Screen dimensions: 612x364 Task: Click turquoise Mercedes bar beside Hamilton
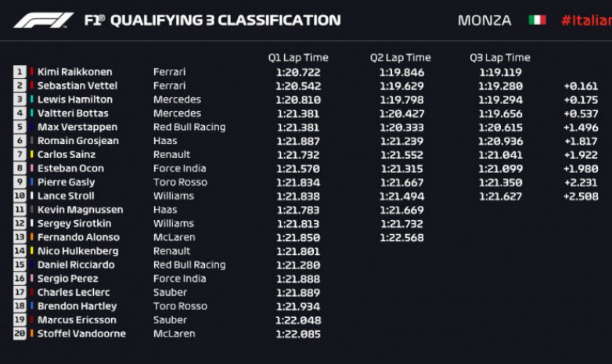click(31, 99)
